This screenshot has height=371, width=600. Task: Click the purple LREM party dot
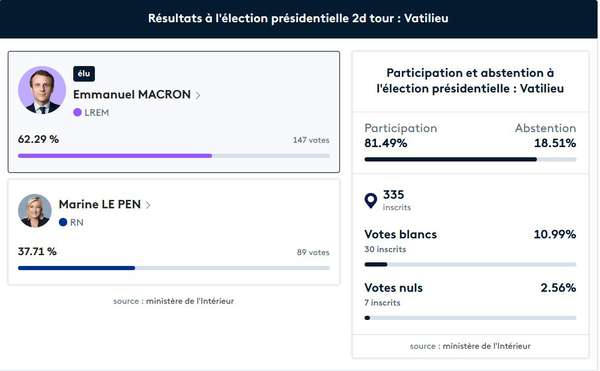coord(77,112)
